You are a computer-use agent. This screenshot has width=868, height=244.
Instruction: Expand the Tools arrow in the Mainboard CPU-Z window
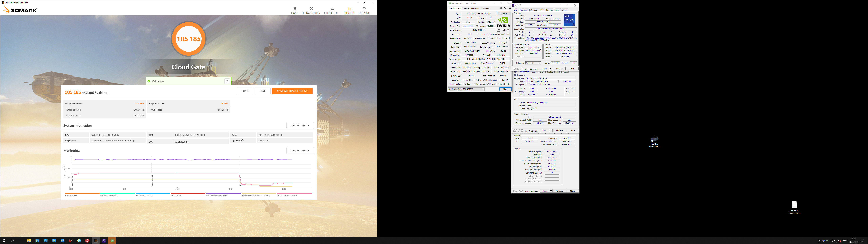click(x=551, y=130)
